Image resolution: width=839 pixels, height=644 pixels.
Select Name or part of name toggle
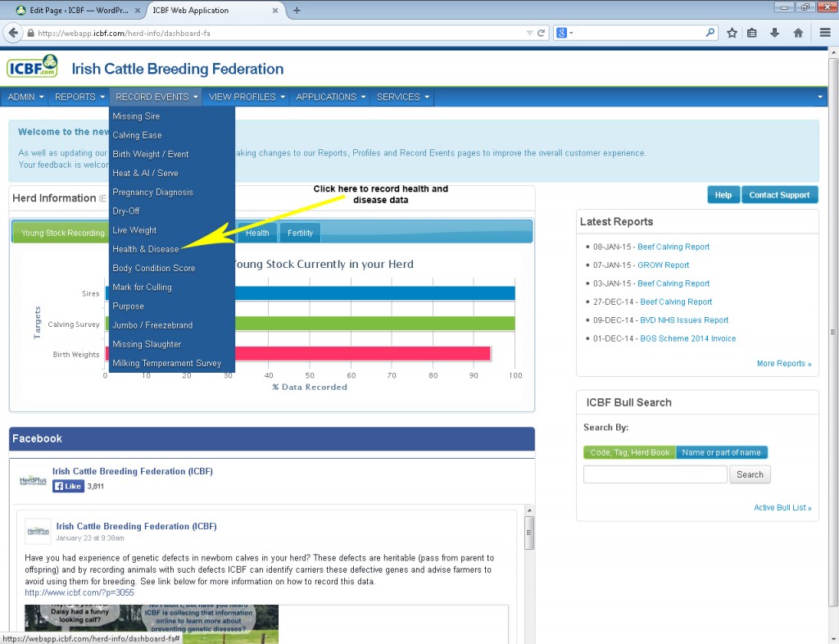click(721, 452)
